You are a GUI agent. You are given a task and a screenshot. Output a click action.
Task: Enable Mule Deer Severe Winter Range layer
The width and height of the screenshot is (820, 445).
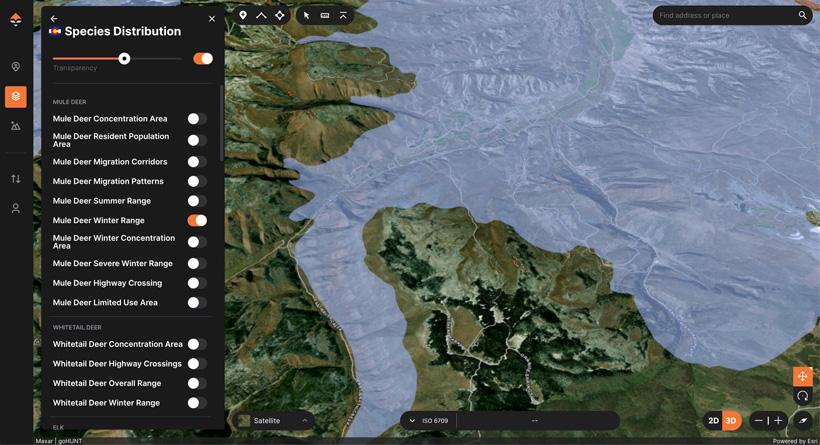click(x=197, y=264)
